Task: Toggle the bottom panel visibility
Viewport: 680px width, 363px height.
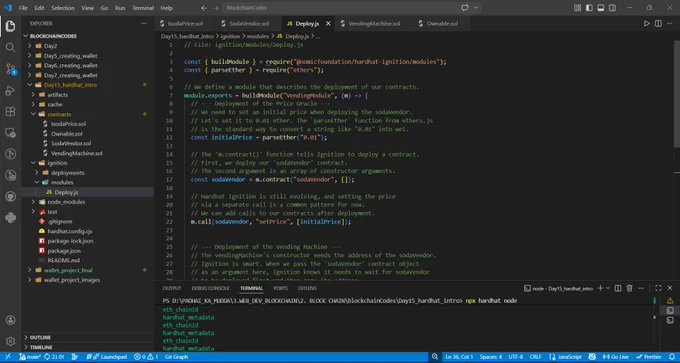Action: (x=601, y=8)
